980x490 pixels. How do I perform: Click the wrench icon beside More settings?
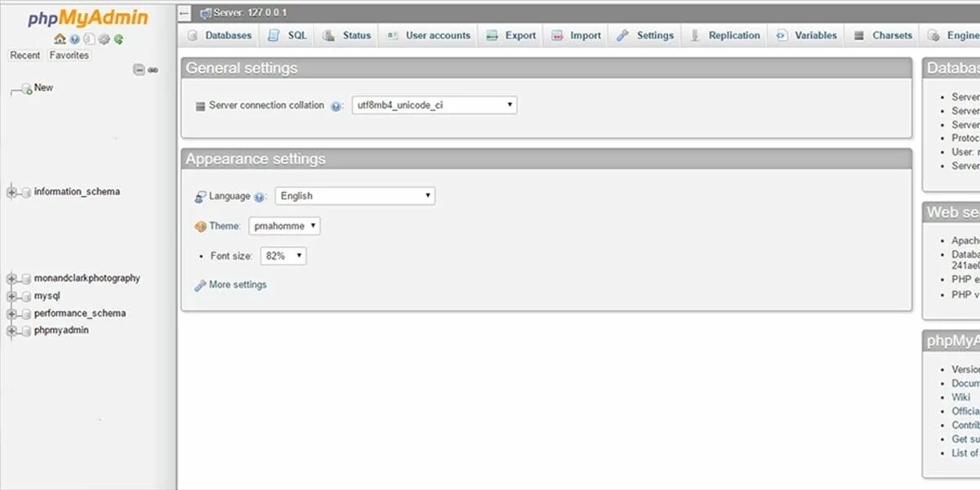coord(200,286)
